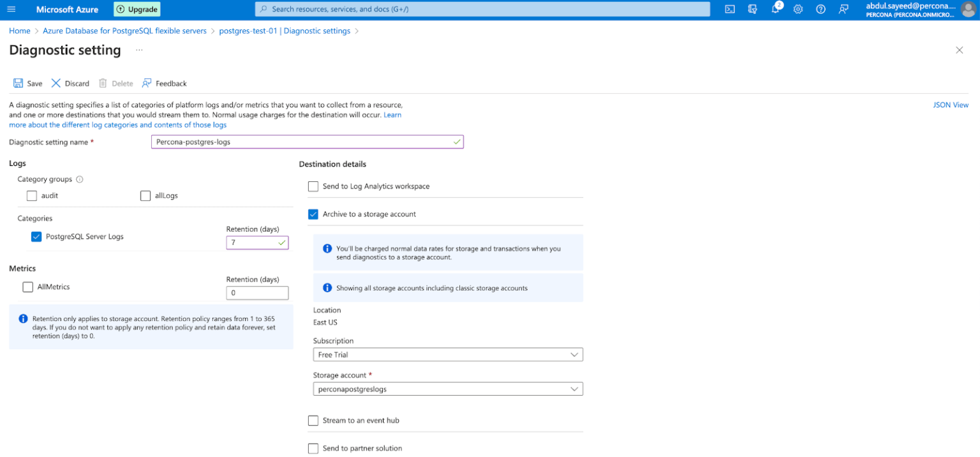Screen dimensions: 980x457
Task: Click the Category groups info icon
Action: (x=80, y=179)
